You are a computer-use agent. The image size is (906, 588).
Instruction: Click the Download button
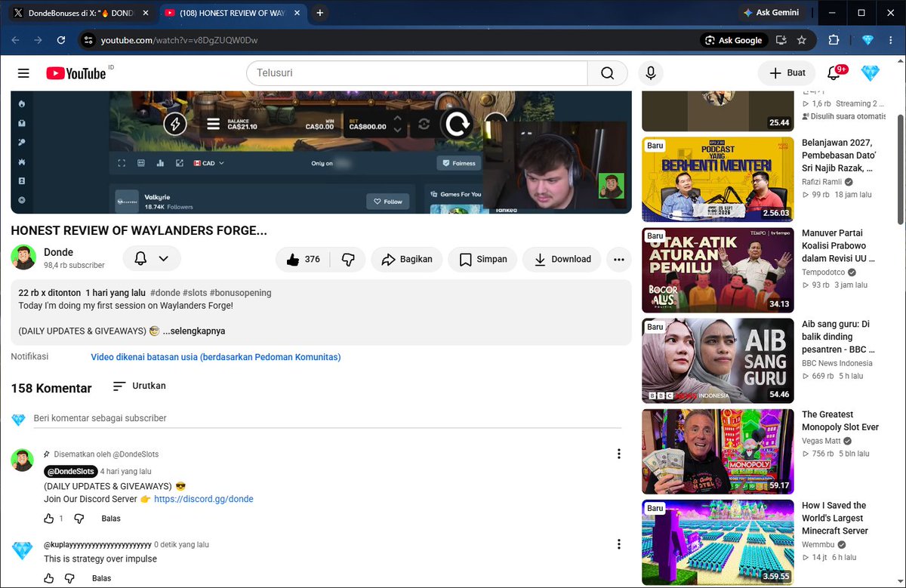(562, 259)
